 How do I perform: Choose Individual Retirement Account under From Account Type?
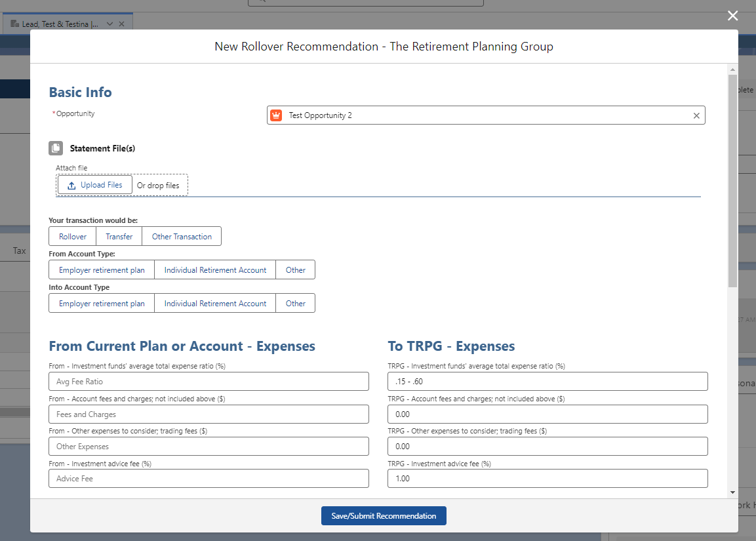click(215, 270)
